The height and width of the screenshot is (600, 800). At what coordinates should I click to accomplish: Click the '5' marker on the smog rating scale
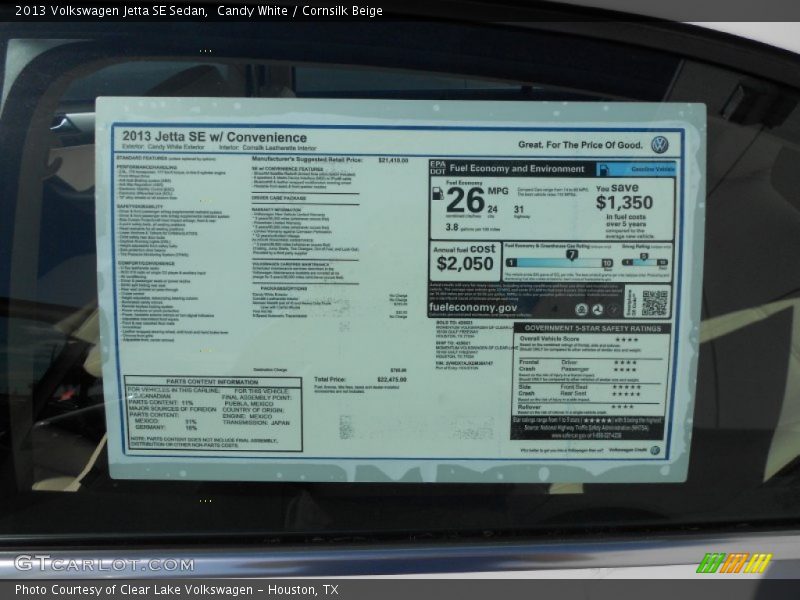pyautogui.click(x=644, y=257)
